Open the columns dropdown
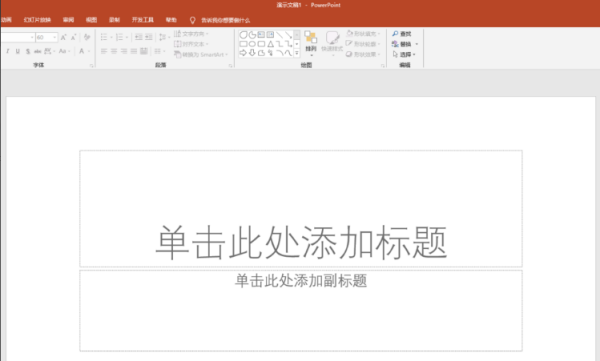This screenshot has height=361, width=600. point(160,51)
